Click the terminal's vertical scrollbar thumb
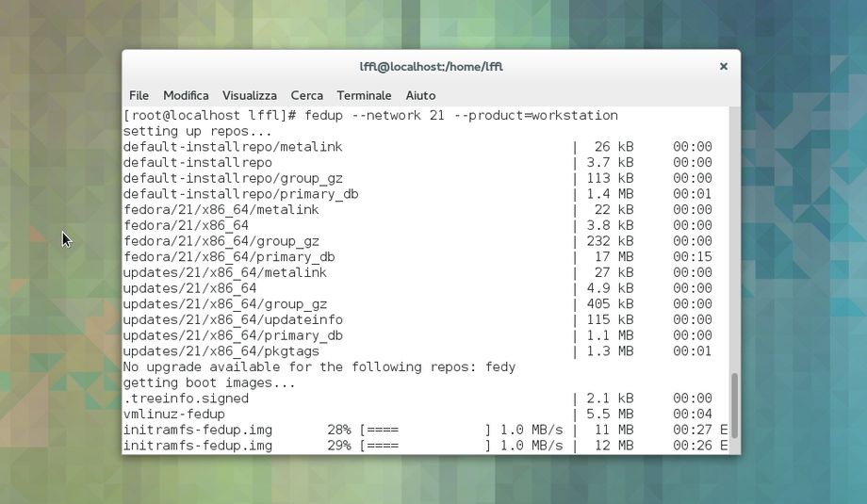 [734, 405]
